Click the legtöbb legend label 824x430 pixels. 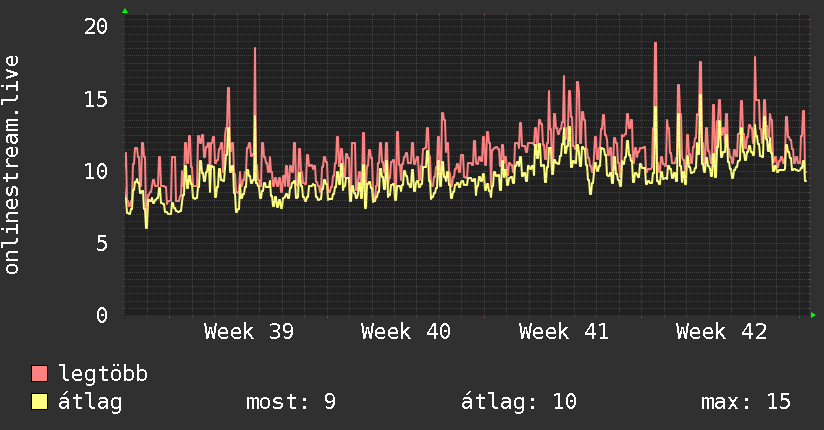click(x=103, y=374)
